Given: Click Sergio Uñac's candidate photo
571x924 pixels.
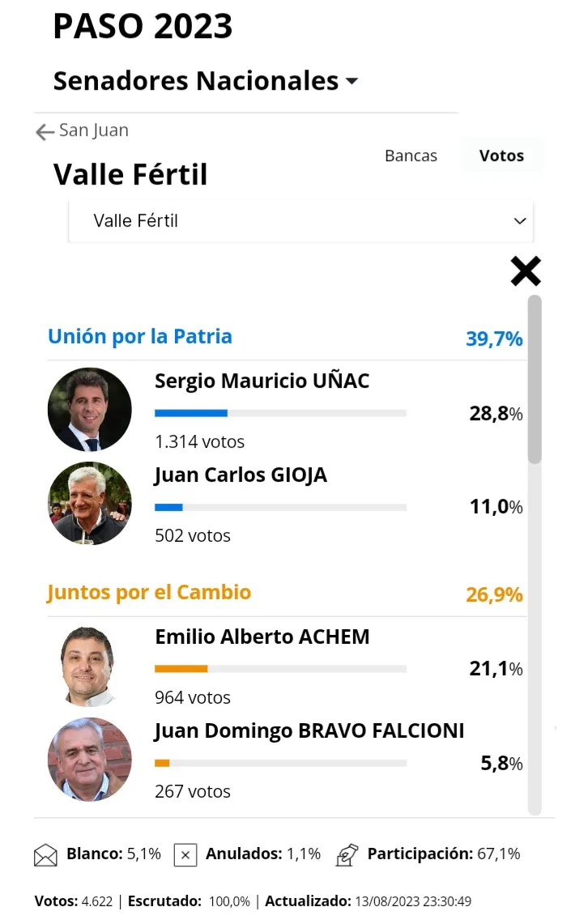Looking at the screenshot, I should click(x=89, y=409).
